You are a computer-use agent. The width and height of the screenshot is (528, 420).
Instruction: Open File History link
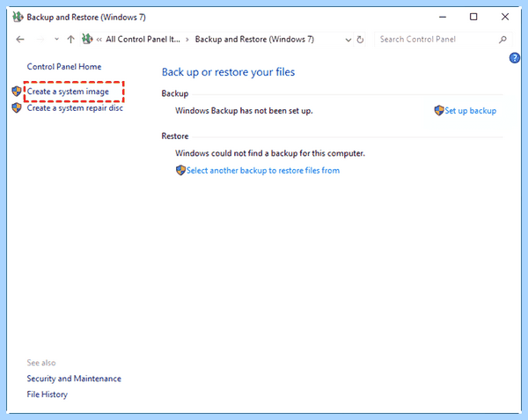pos(48,394)
